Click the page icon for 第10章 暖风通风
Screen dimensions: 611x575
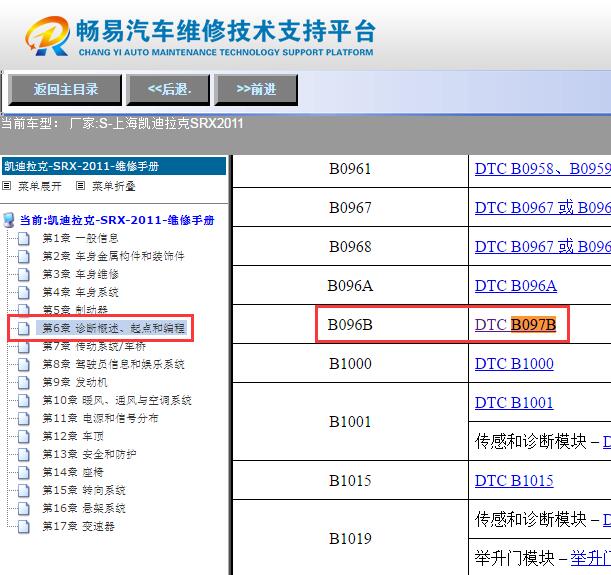23,400
